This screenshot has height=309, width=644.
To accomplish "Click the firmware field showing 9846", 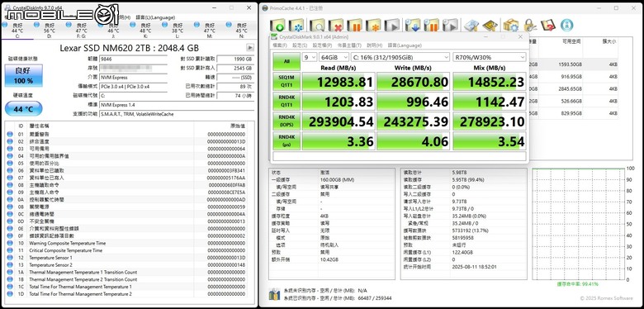I will click(134, 59).
